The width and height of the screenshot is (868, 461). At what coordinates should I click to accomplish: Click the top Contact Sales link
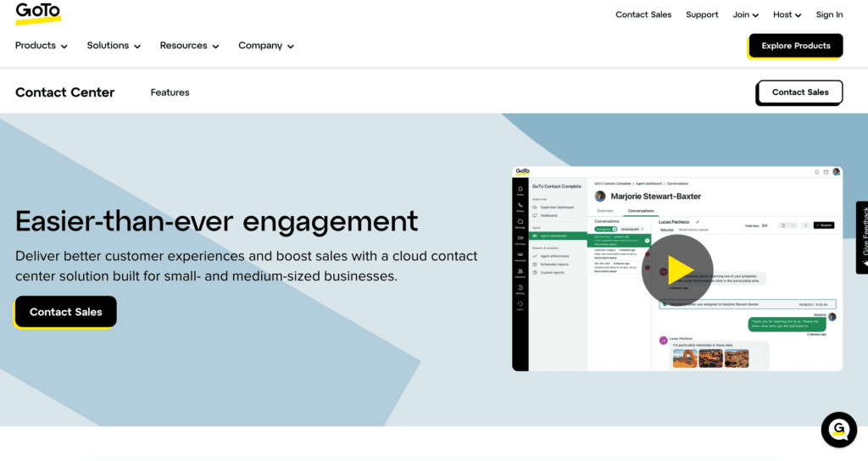pyautogui.click(x=643, y=14)
